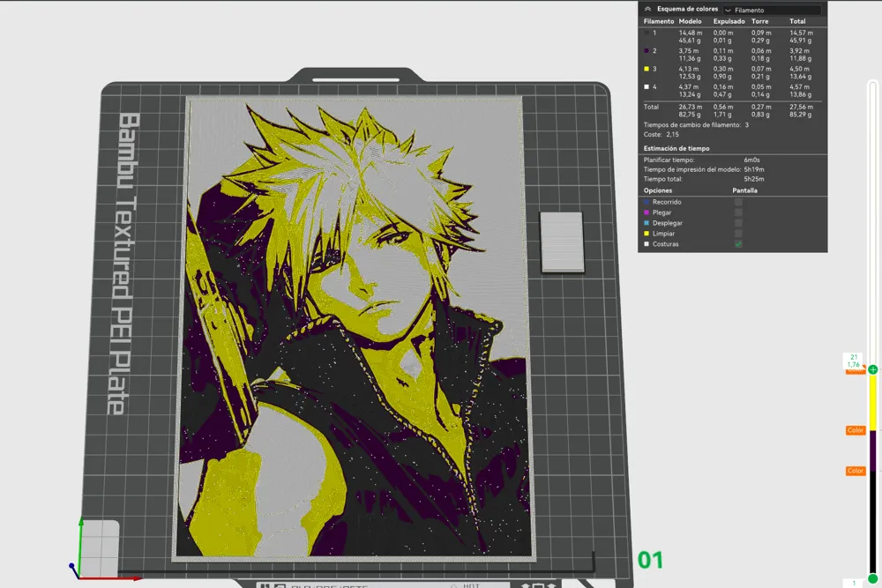
Task: Click the bottom layer number 1 label
Action: coord(853,583)
